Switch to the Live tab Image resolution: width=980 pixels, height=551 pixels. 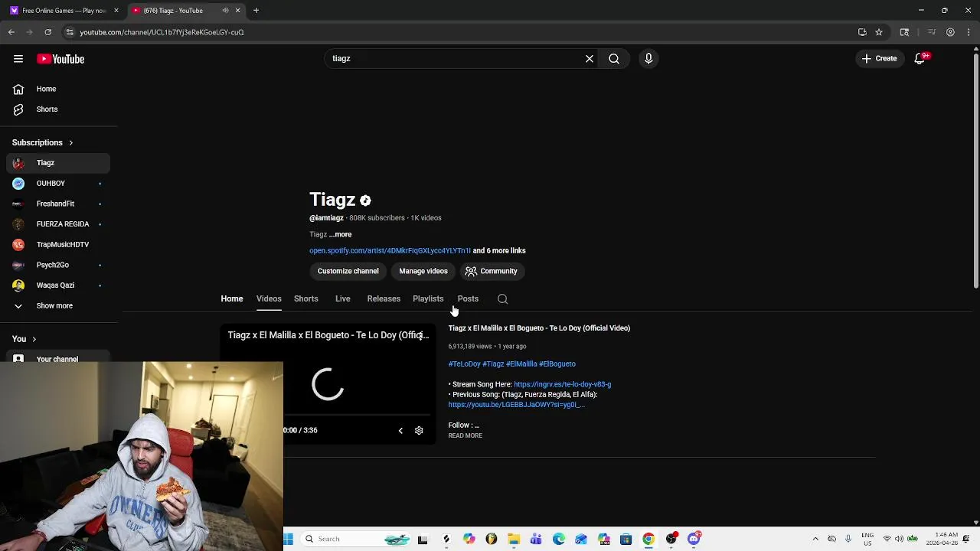[x=342, y=298]
